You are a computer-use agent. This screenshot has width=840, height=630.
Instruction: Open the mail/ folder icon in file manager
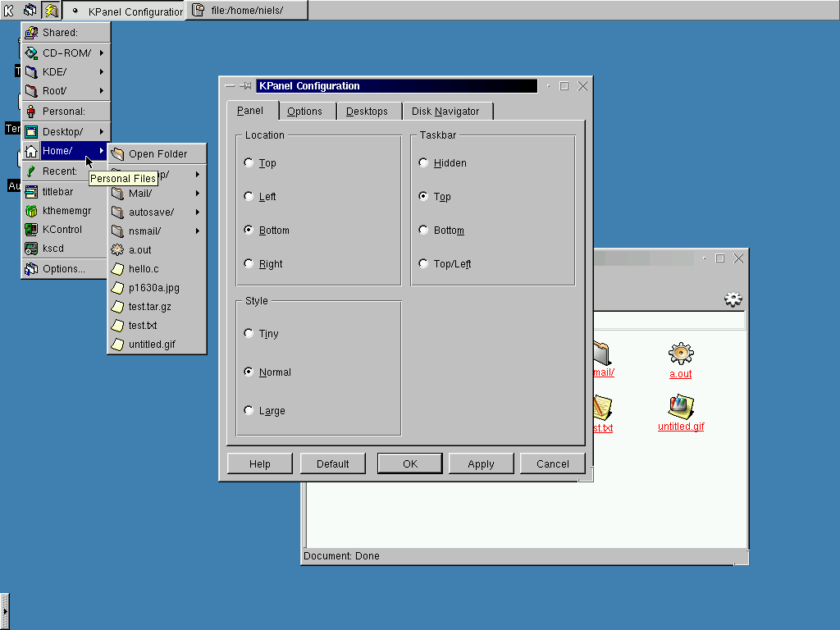[601, 354]
